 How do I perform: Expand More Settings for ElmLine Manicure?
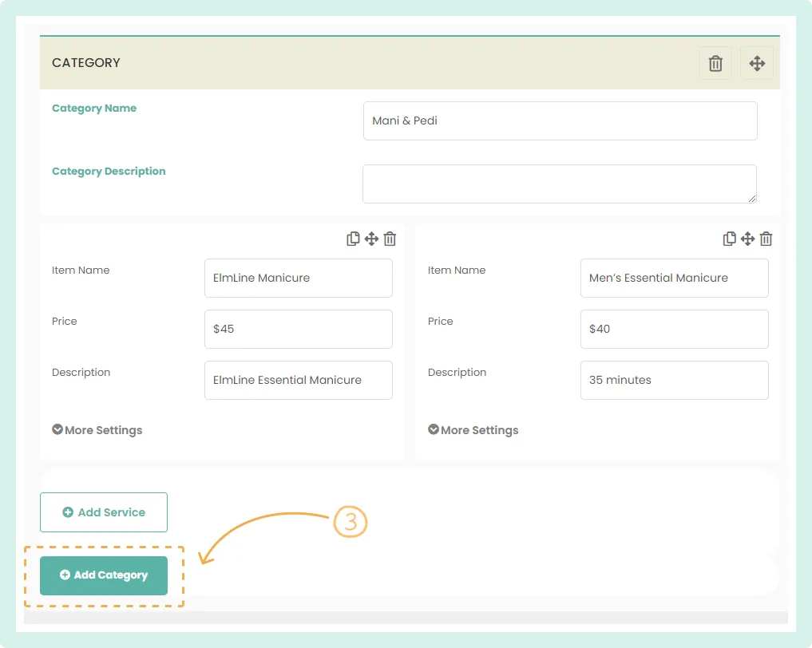click(x=97, y=430)
